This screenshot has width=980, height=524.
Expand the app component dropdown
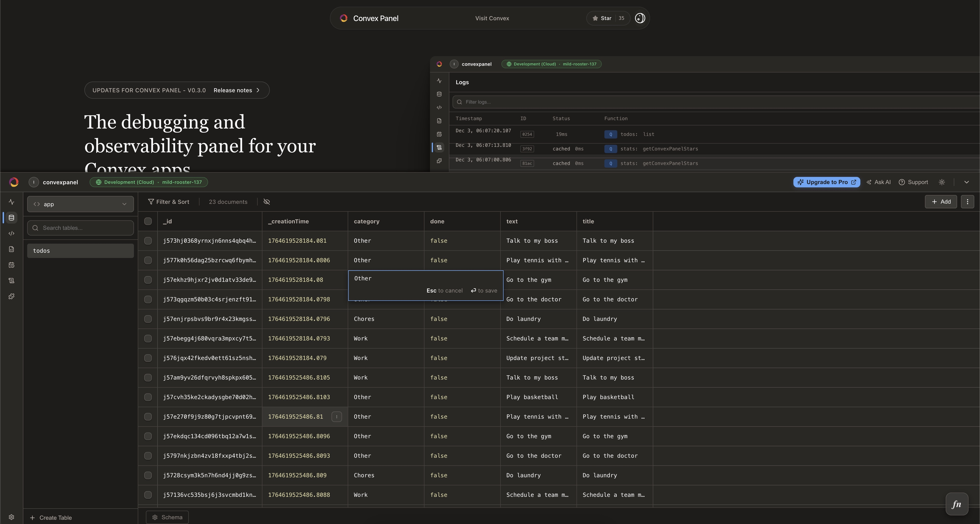click(80, 204)
